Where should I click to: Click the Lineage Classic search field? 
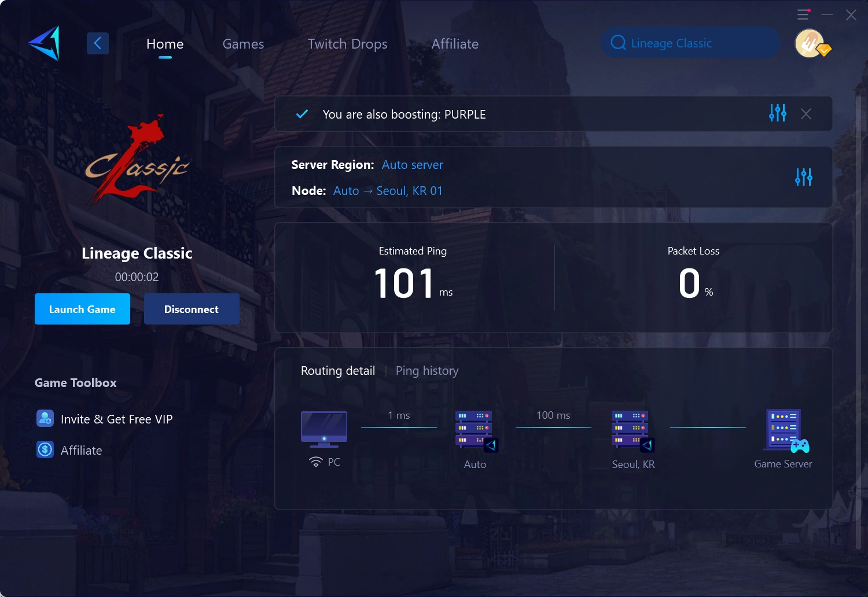tap(689, 43)
